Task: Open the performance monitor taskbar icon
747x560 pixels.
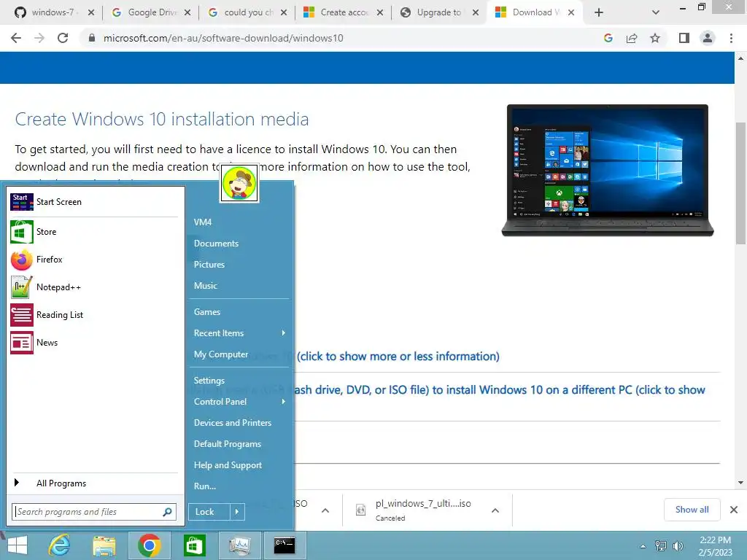Action: pos(239,545)
